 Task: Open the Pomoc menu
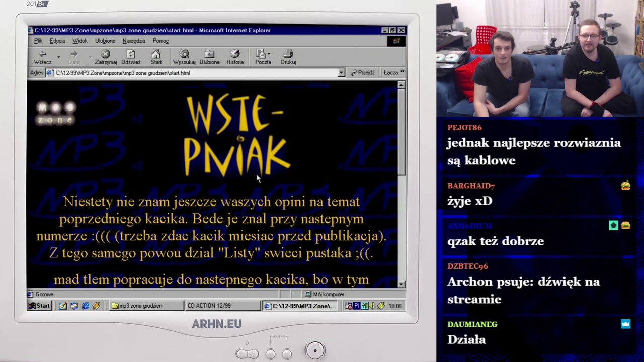coord(160,41)
